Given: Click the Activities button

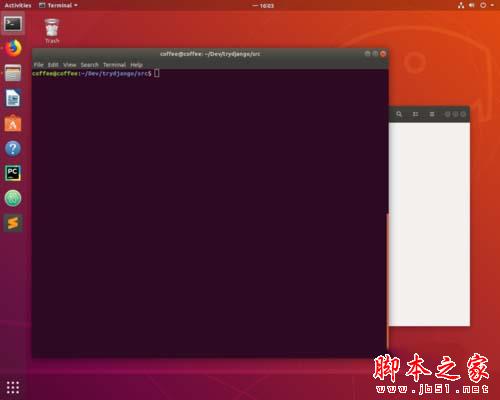Looking at the screenshot, I should (x=18, y=5).
